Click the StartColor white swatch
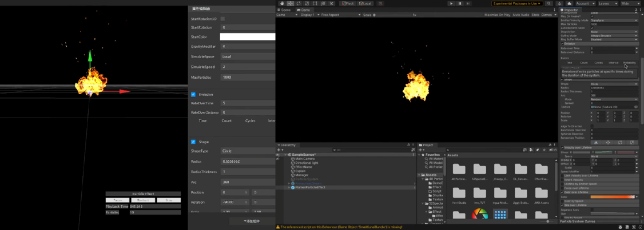644x230 pixels. [247, 37]
